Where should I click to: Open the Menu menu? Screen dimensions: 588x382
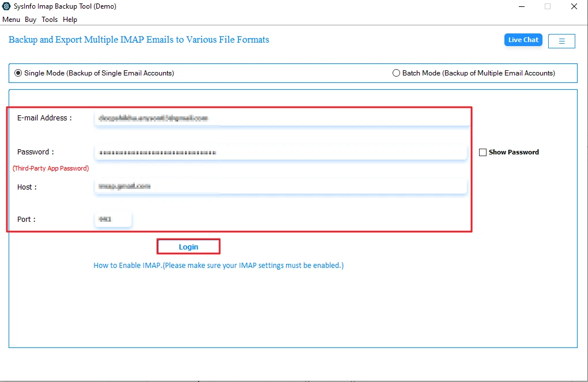click(11, 19)
